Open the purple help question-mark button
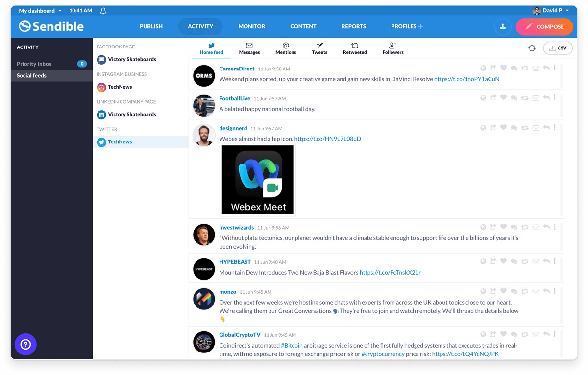This screenshot has height=375, width=588. (x=25, y=345)
